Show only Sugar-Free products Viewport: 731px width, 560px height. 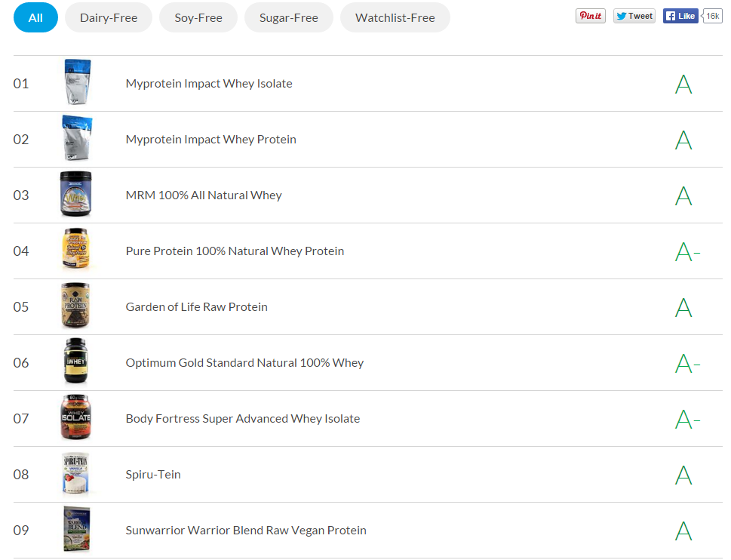point(289,17)
